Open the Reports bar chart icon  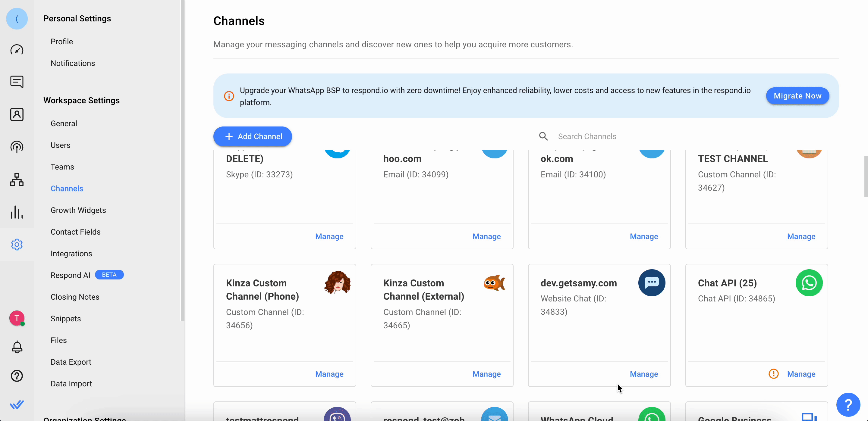click(x=17, y=212)
